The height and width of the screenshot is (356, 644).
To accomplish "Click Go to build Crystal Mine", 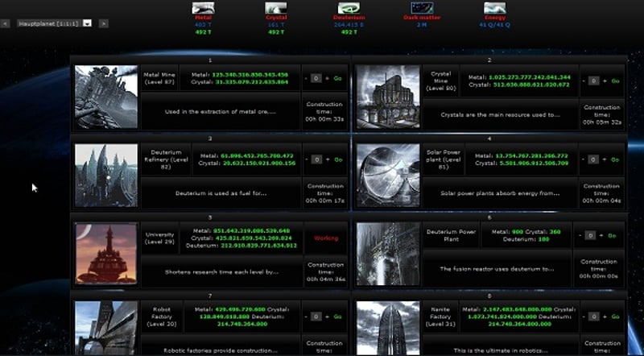I will tap(615, 81).
